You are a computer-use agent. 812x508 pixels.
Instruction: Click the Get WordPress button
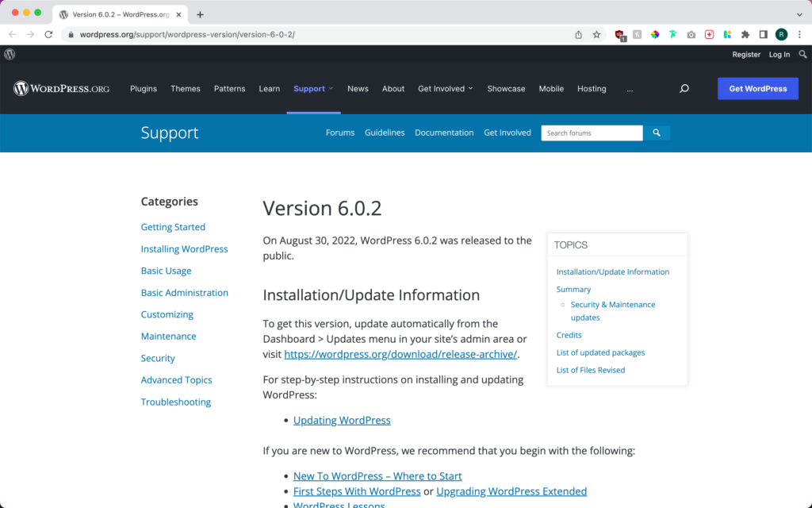757,88
